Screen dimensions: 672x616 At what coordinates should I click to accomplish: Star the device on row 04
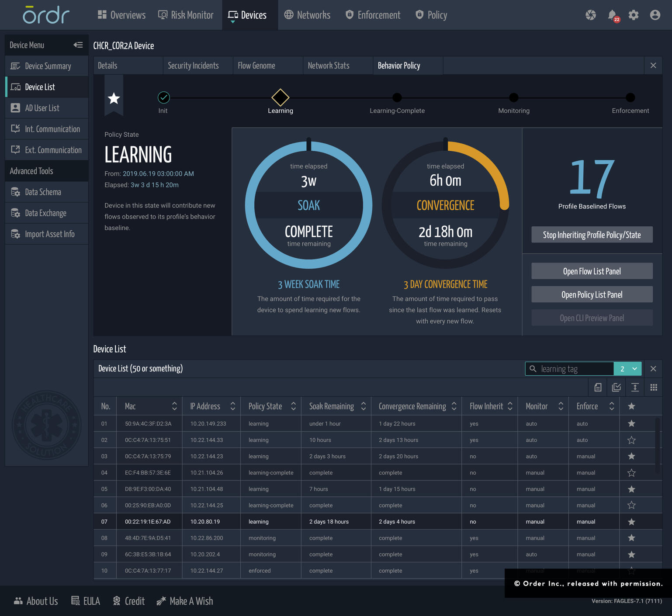tap(631, 472)
